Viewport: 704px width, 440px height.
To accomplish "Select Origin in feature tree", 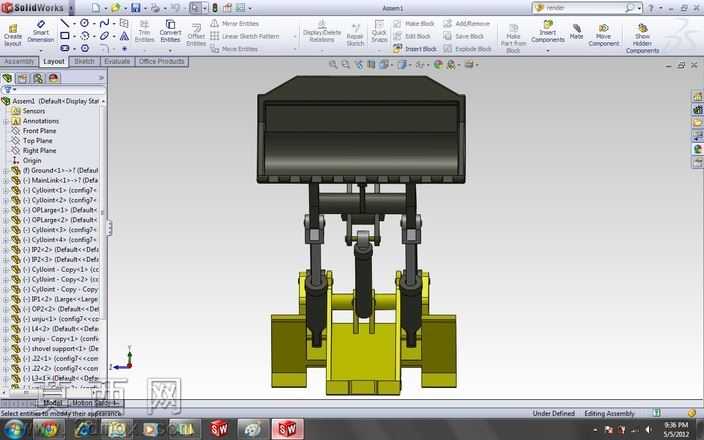I will (x=32, y=160).
